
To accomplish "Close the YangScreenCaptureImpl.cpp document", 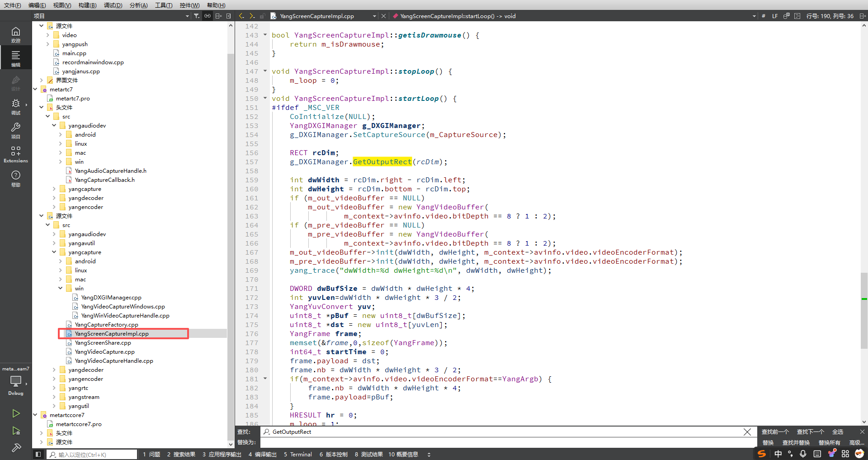I will click(383, 16).
